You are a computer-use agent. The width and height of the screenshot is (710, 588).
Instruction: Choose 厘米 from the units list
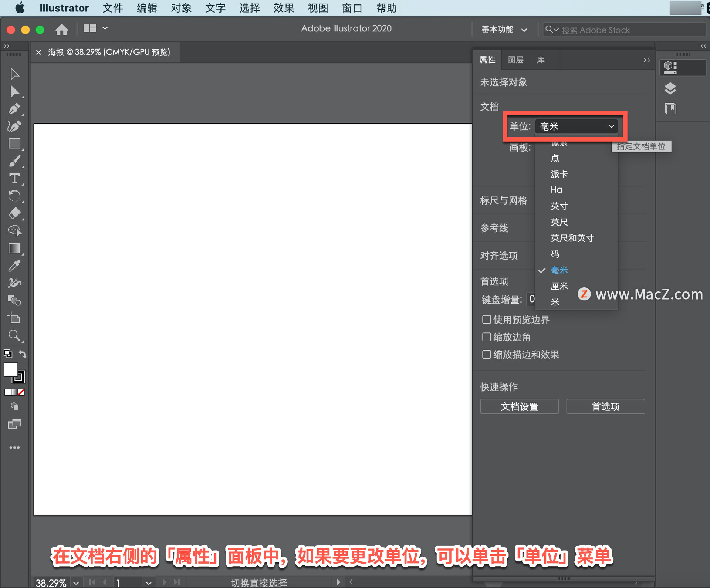(x=559, y=286)
